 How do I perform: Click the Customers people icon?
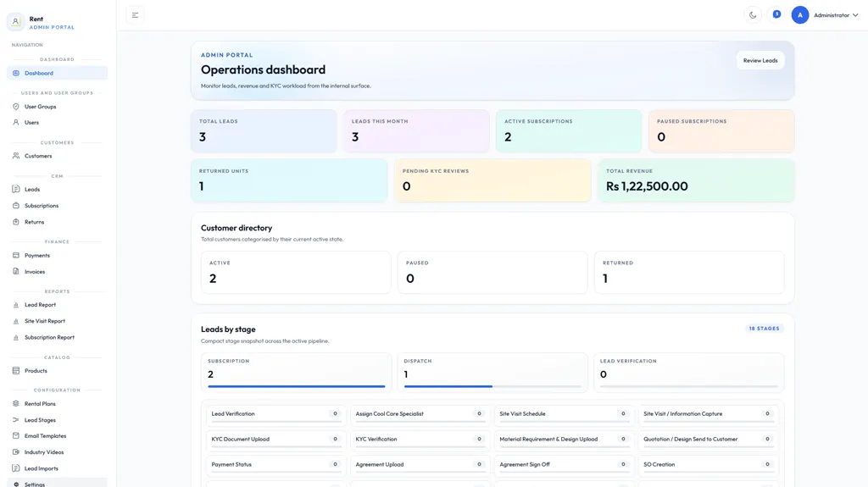pyautogui.click(x=15, y=156)
